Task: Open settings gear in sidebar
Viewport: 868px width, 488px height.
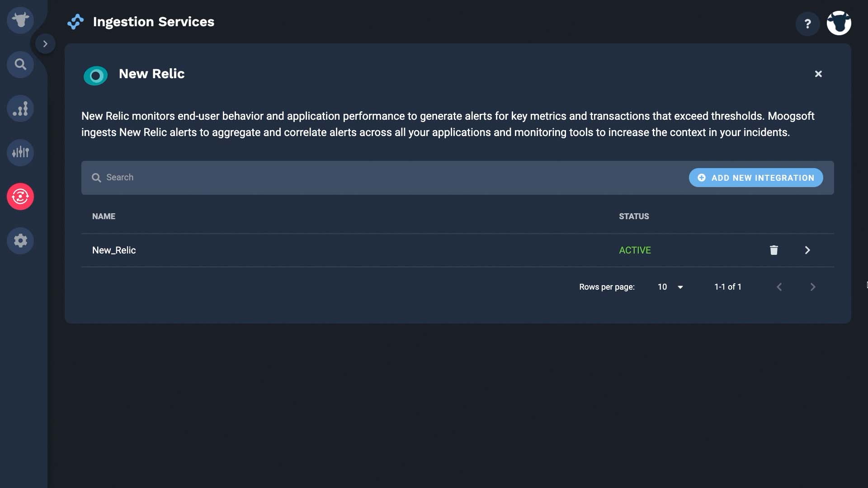Action: pos(20,240)
